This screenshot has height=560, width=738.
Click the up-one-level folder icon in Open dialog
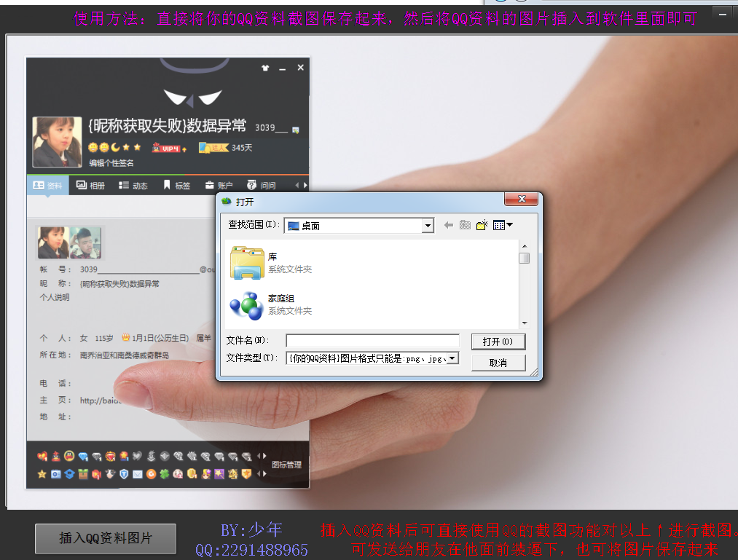pyautogui.click(x=465, y=226)
